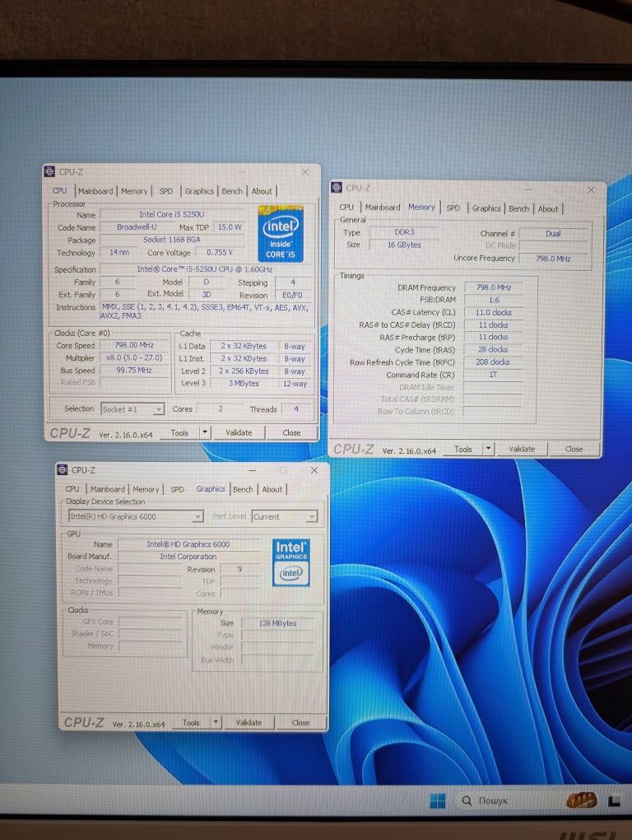Viewport: 632px width, 840px height.
Task: Open the SPD tab in the Graphics window
Action: 177,489
